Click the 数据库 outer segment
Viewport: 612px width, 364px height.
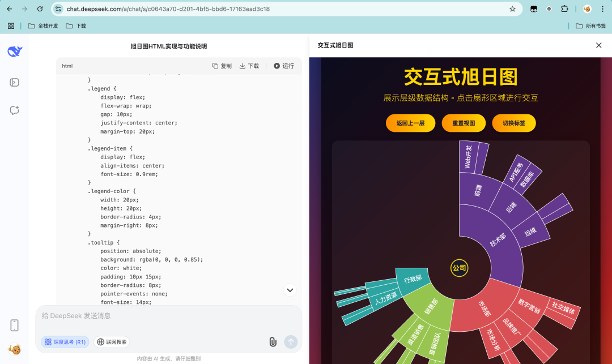point(527,179)
